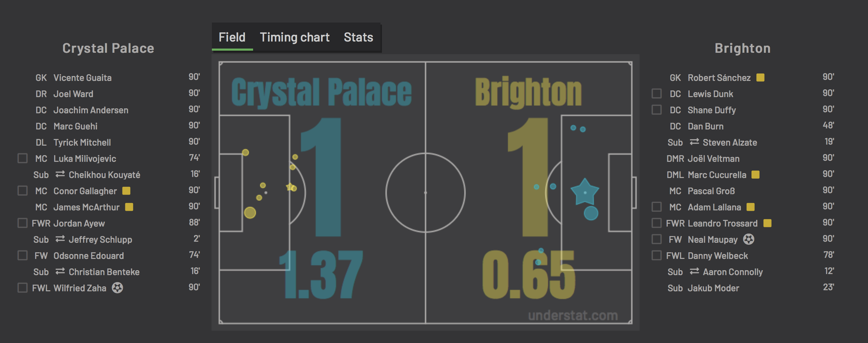The width and height of the screenshot is (868, 343).
Task: Click the substitution arrows beside Cheikhou Kouyaté
Action: (x=60, y=174)
